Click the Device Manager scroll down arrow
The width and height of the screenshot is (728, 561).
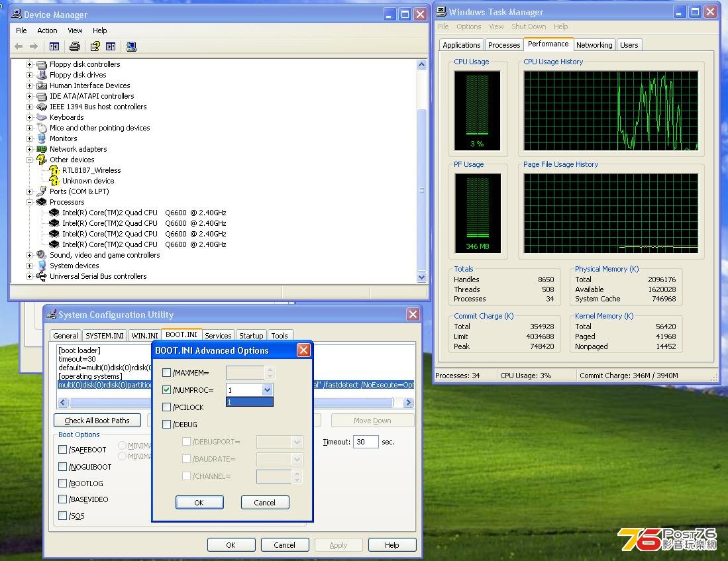point(421,278)
